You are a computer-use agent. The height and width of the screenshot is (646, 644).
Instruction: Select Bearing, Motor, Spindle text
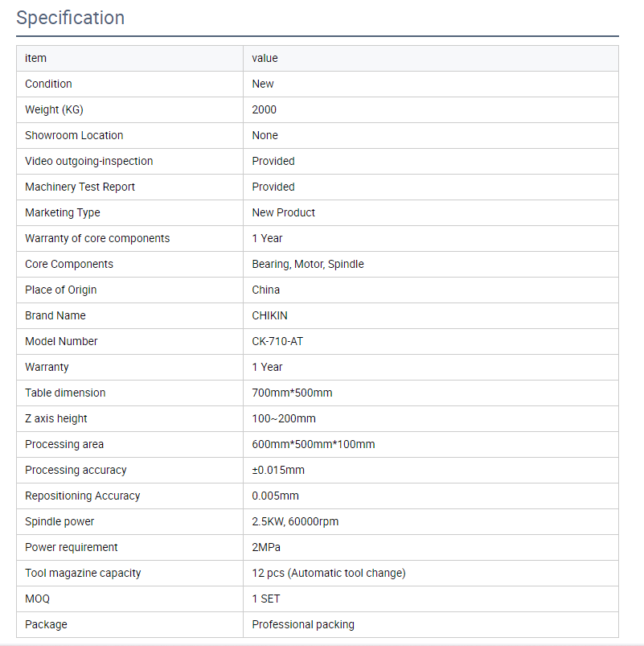(308, 264)
